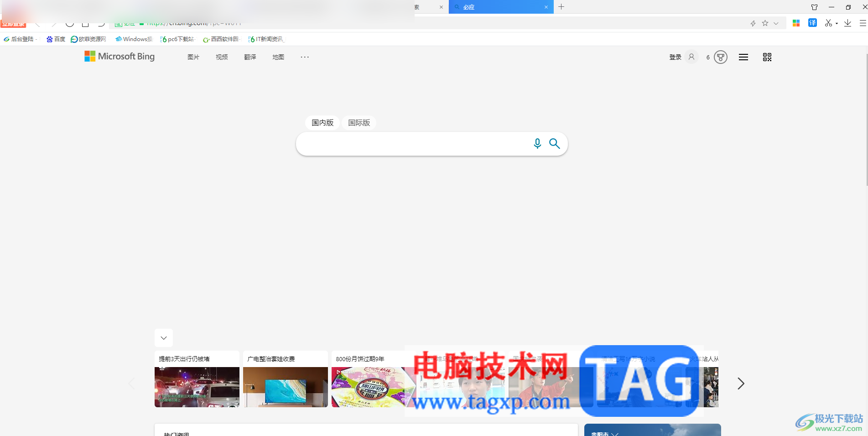Click the lightning speed-mode icon in address bar
The width and height of the screenshot is (868, 436).
tap(753, 23)
